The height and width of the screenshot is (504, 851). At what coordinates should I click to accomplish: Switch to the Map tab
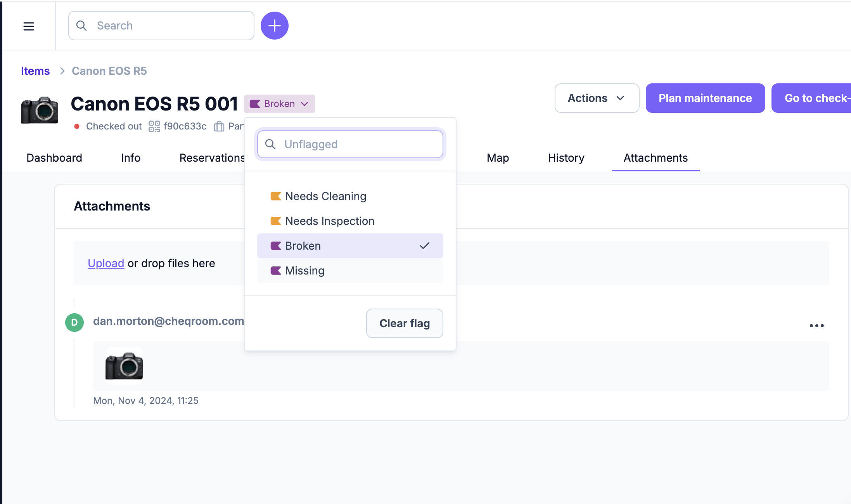click(498, 158)
